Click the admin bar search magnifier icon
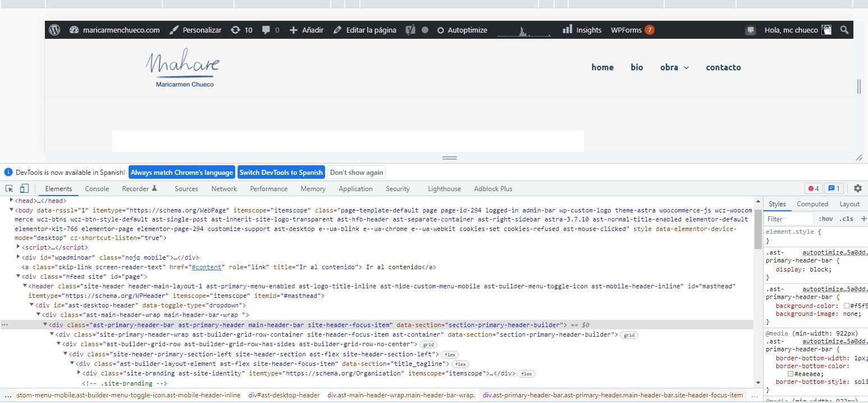Screen dimensions: 868x403 click(844, 30)
